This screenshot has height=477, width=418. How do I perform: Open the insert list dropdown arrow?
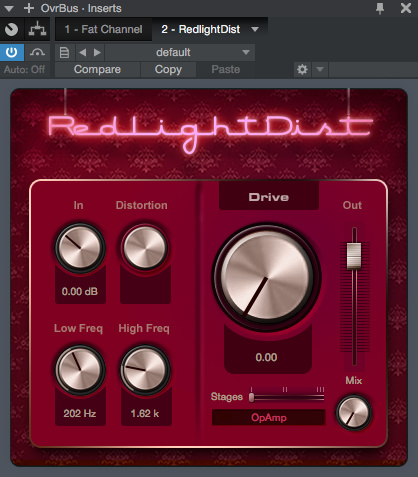coord(255,29)
